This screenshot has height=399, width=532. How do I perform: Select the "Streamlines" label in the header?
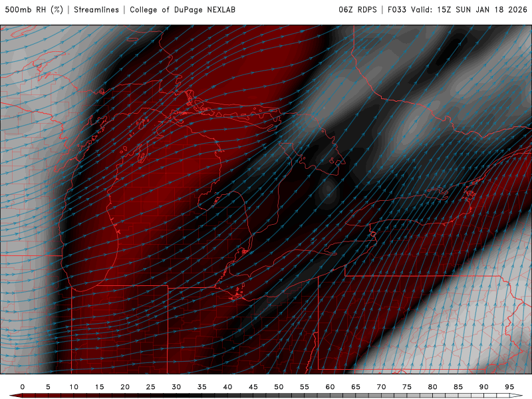pos(96,9)
